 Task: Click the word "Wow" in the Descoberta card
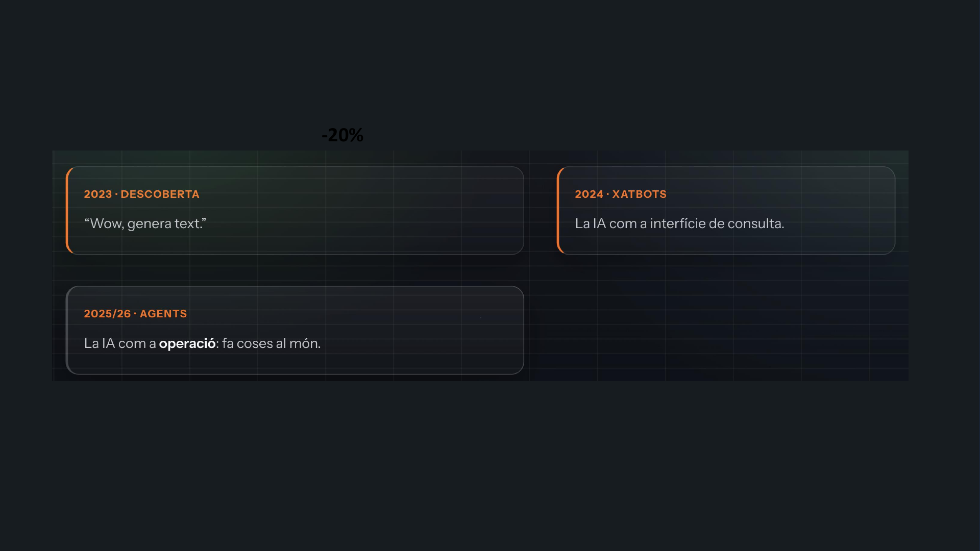click(106, 223)
